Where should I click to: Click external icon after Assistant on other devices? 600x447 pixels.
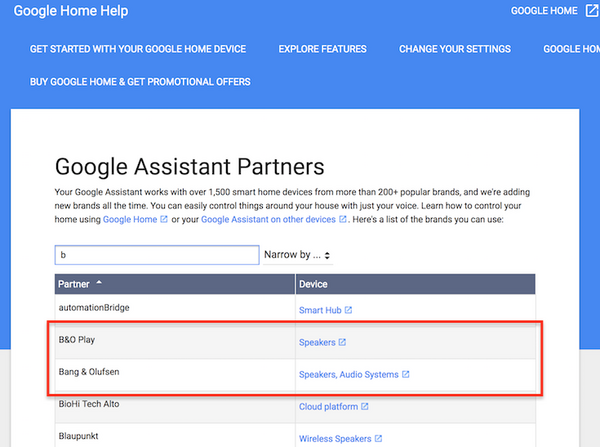coord(343,219)
